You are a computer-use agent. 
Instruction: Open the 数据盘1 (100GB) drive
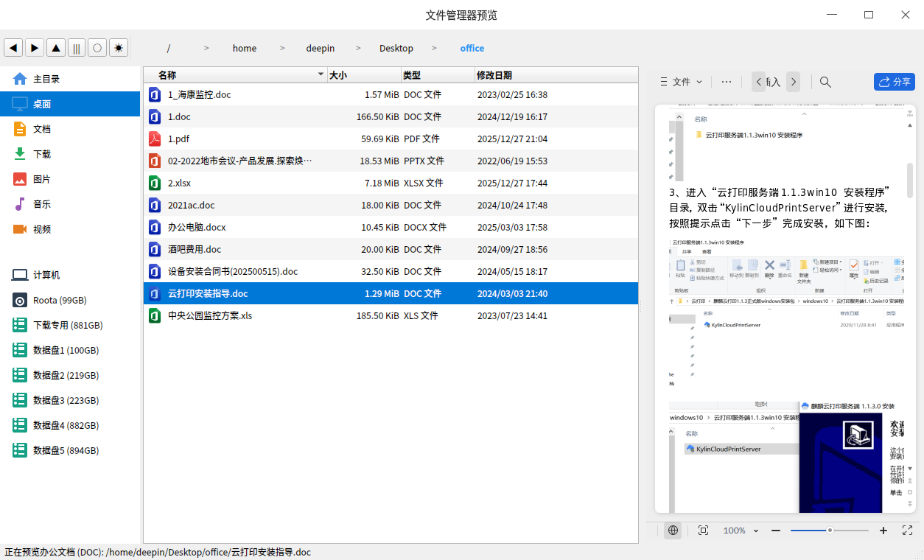(70, 350)
